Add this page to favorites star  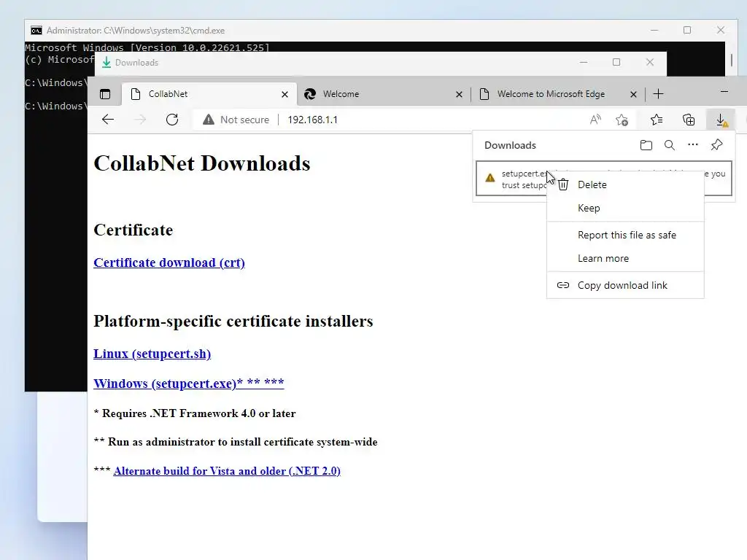pyautogui.click(x=622, y=120)
